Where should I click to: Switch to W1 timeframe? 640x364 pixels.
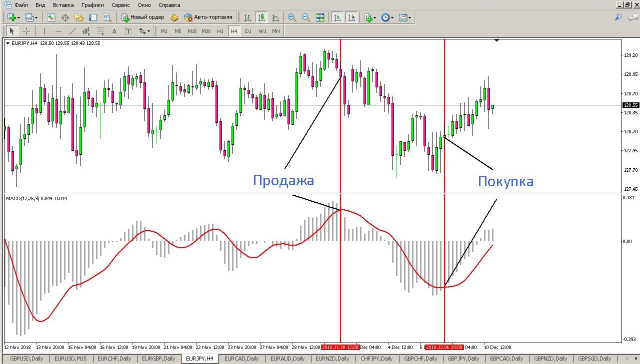coord(262,31)
